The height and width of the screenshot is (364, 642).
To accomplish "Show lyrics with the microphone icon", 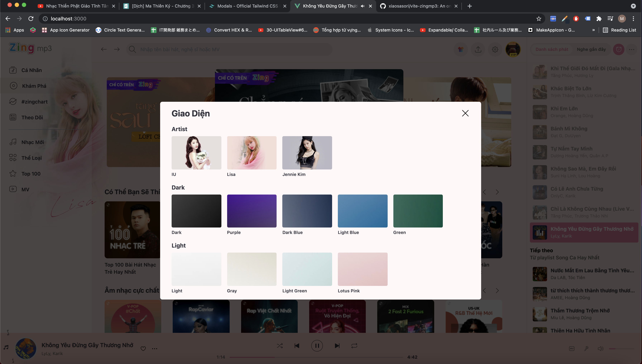I will point(586,348).
